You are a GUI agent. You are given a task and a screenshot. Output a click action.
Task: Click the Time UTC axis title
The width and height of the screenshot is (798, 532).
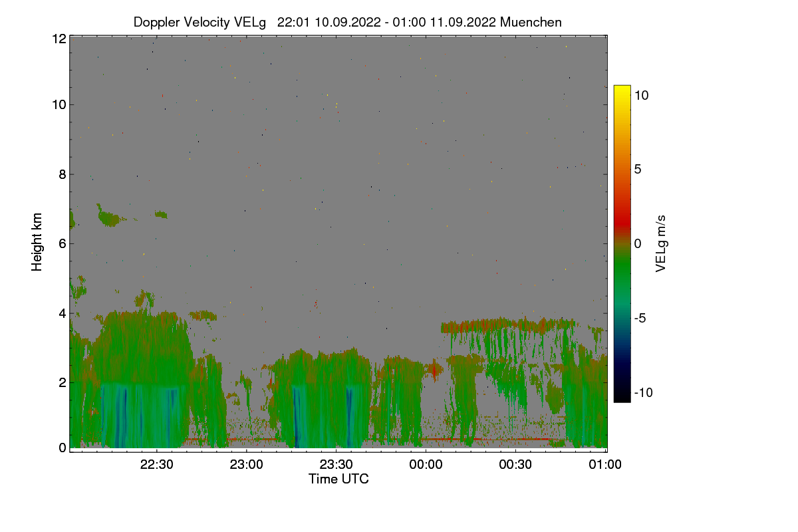click(x=338, y=479)
